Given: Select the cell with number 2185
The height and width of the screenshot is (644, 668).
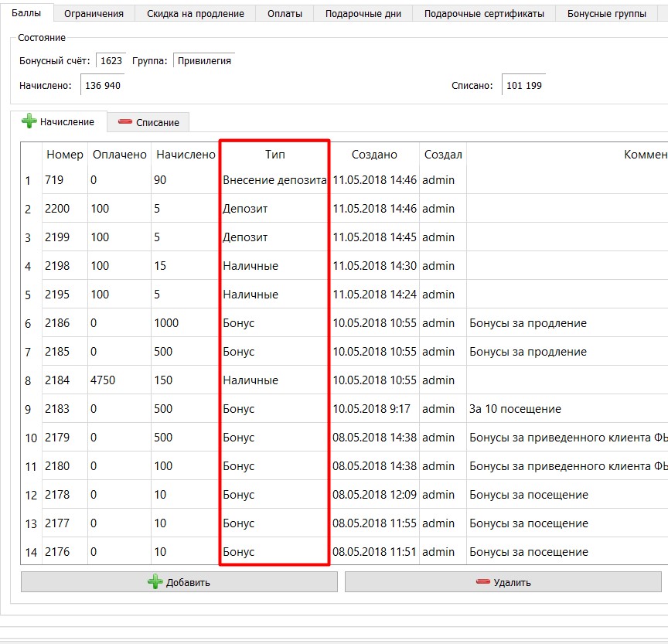Looking at the screenshot, I should pyautogui.click(x=65, y=351).
